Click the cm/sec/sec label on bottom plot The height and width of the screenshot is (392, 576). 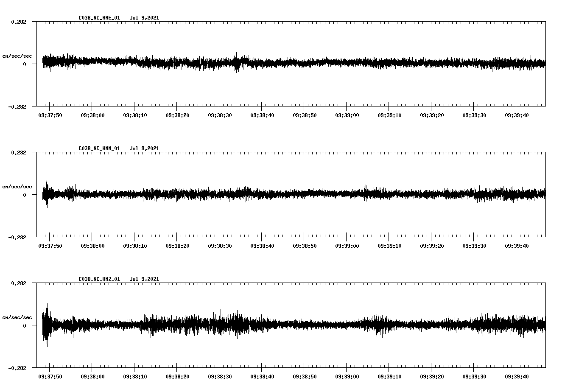point(17,316)
